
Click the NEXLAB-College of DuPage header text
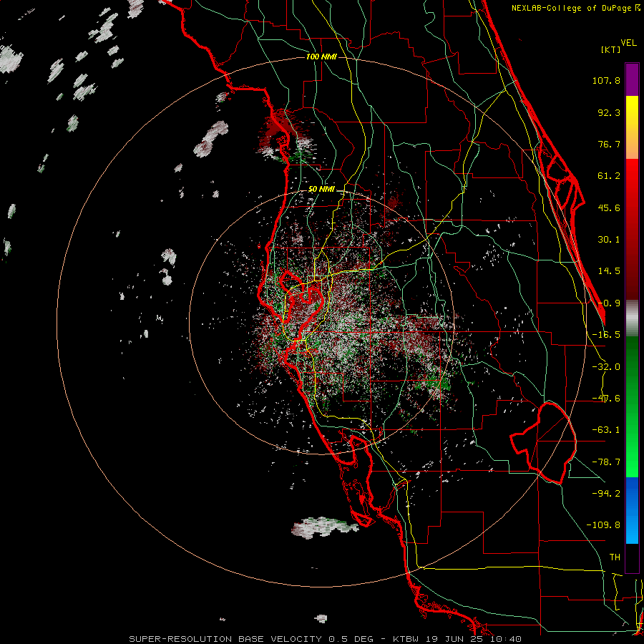(575, 8)
